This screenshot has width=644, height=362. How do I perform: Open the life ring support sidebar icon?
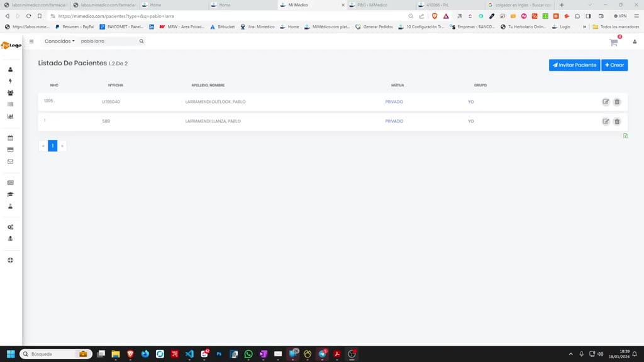[10, 260]
